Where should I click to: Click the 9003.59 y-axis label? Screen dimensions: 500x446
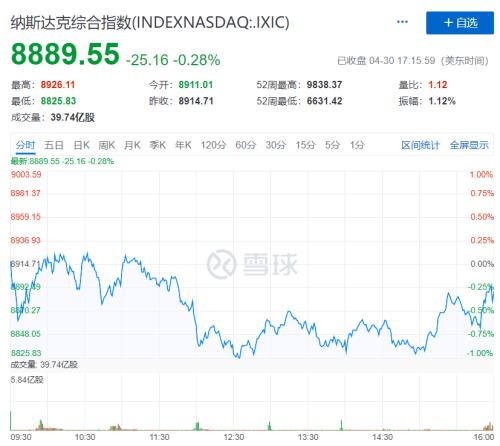point(26,174)
